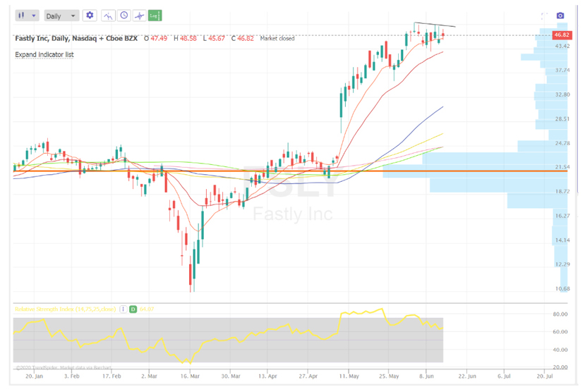Open the indicators line-chart icon
The width and height of the screenshot is (585, 392).
108,16
